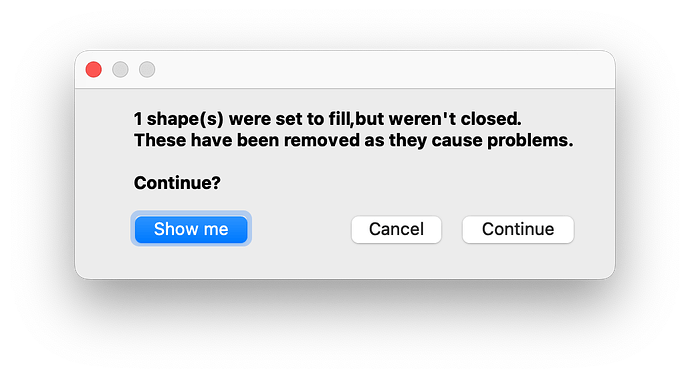Click the greyed-out zoom window button
The width and height of the screenshot is (690, 378).
tap(147, 70)
